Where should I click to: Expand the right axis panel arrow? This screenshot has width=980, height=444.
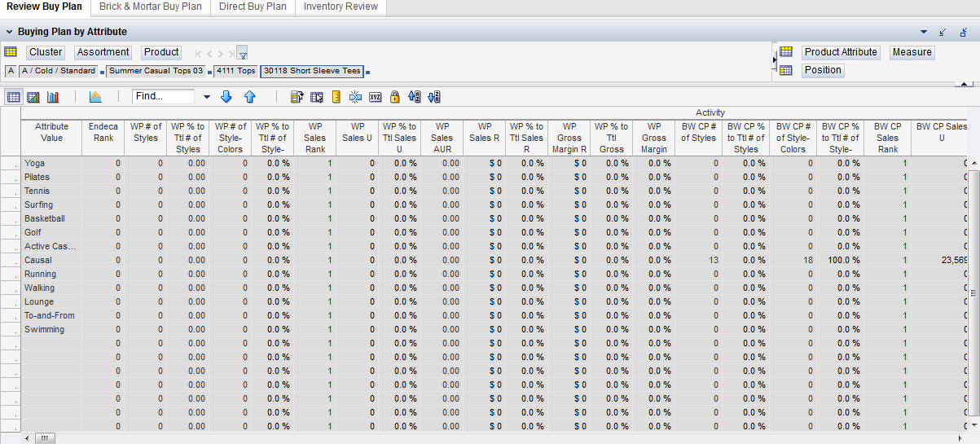774,59
